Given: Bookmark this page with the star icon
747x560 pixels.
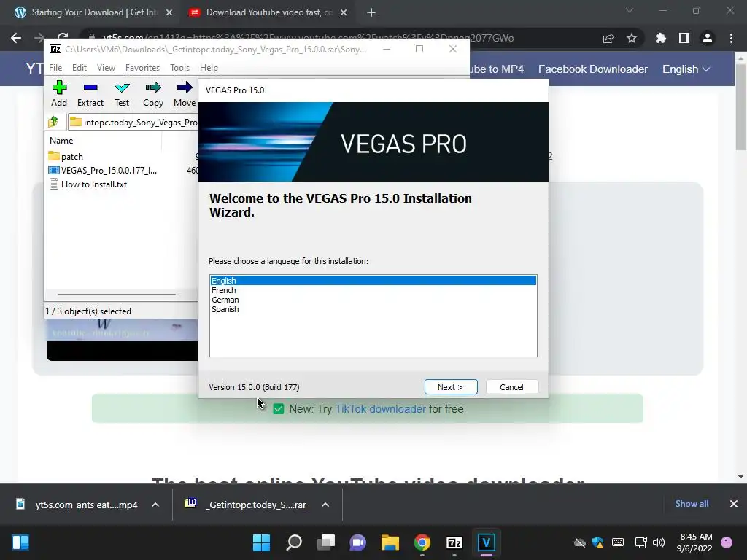Looking at the screenshot, I should pyautogui.click(x=632, y=38).
